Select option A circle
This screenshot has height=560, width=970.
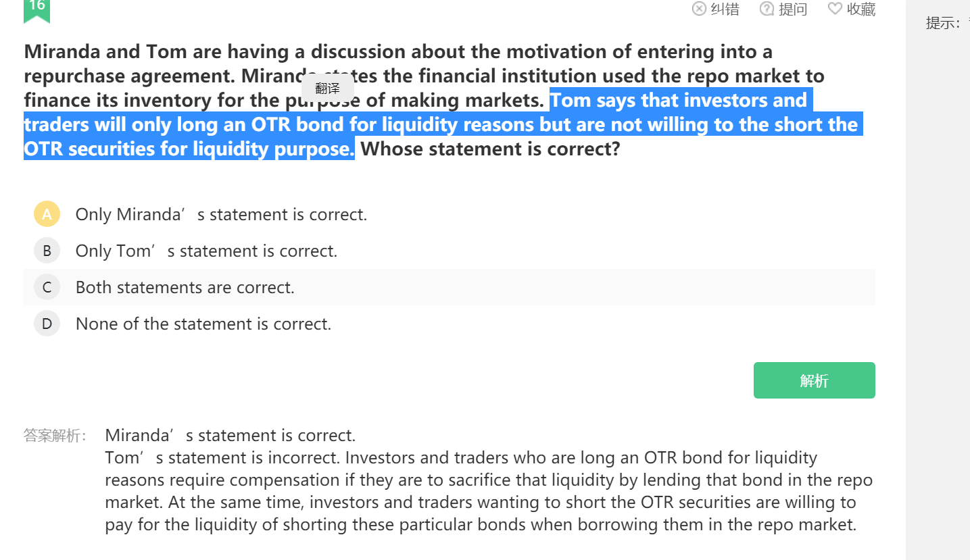tap(47, 214)
